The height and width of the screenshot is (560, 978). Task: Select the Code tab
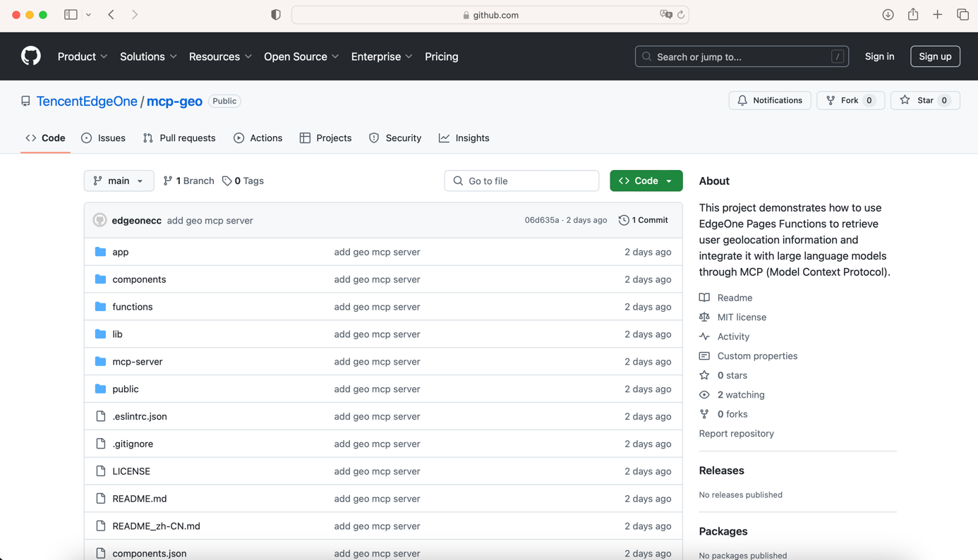click(x=45, y=138)
